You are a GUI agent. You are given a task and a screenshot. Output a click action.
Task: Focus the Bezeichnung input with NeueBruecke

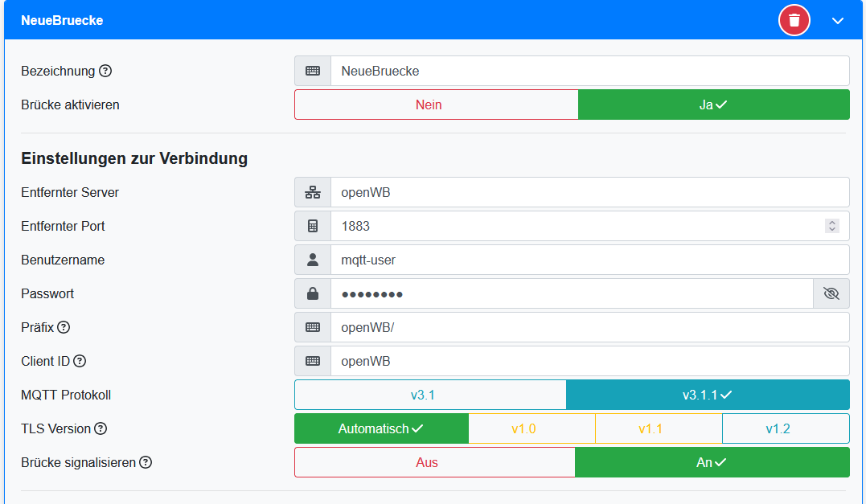click(590, 71)
